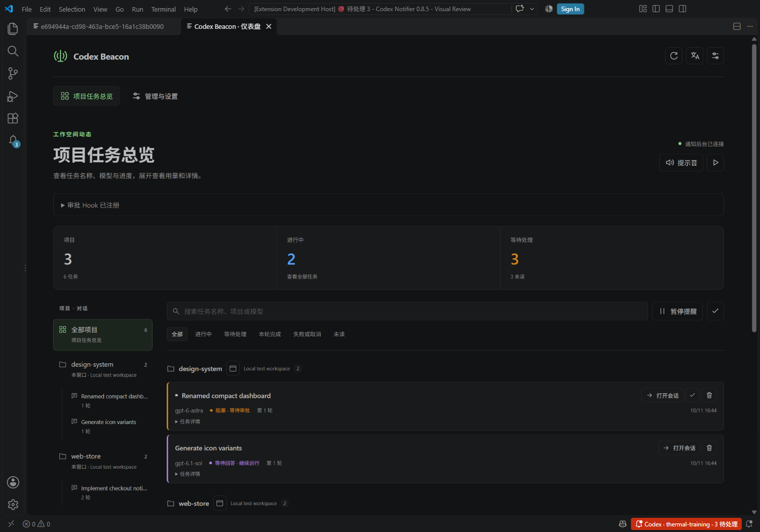This screenshot has height=532, width=760.
Task: Refresh the Codex Beacon dashboard
Action: click(674, 56)
